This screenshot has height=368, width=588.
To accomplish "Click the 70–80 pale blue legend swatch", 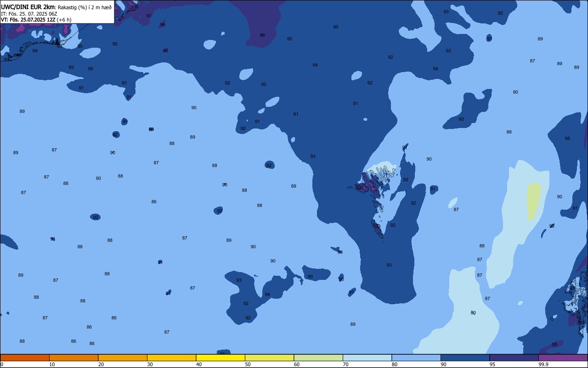I will point(367,357).
